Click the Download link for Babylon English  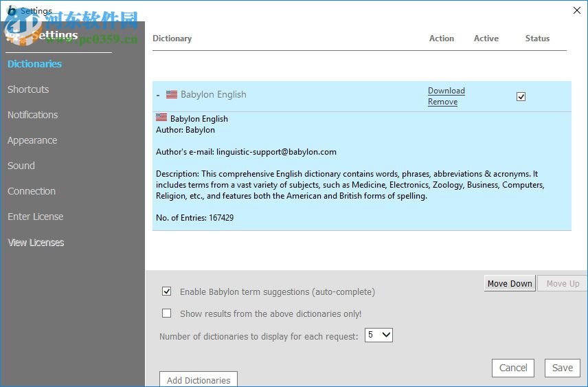click(446, 91)
